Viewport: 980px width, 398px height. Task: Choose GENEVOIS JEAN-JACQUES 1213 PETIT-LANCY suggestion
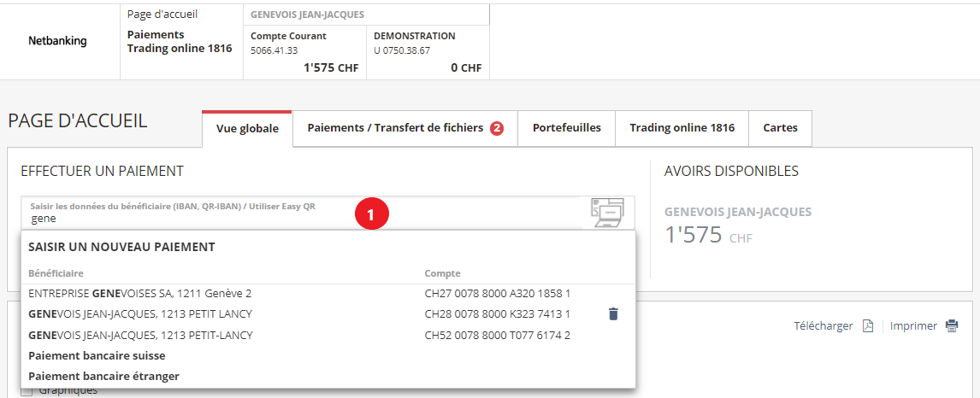coord(140,335)
